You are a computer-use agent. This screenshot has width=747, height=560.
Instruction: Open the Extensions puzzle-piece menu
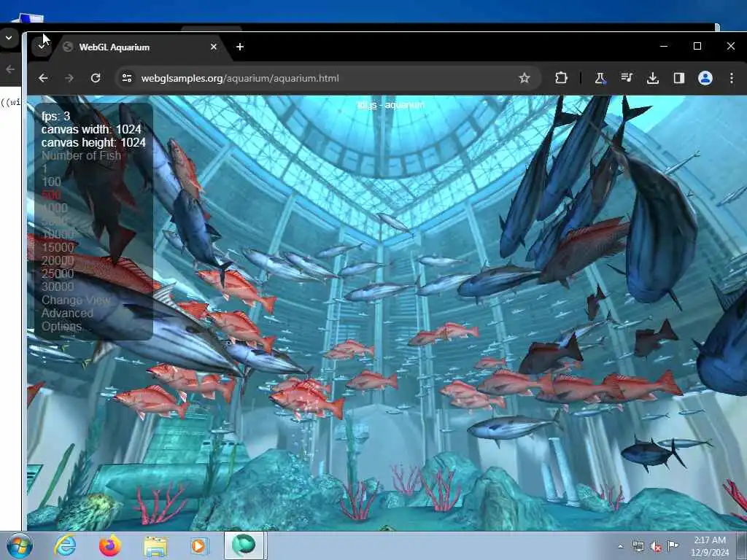pos(561,78)
